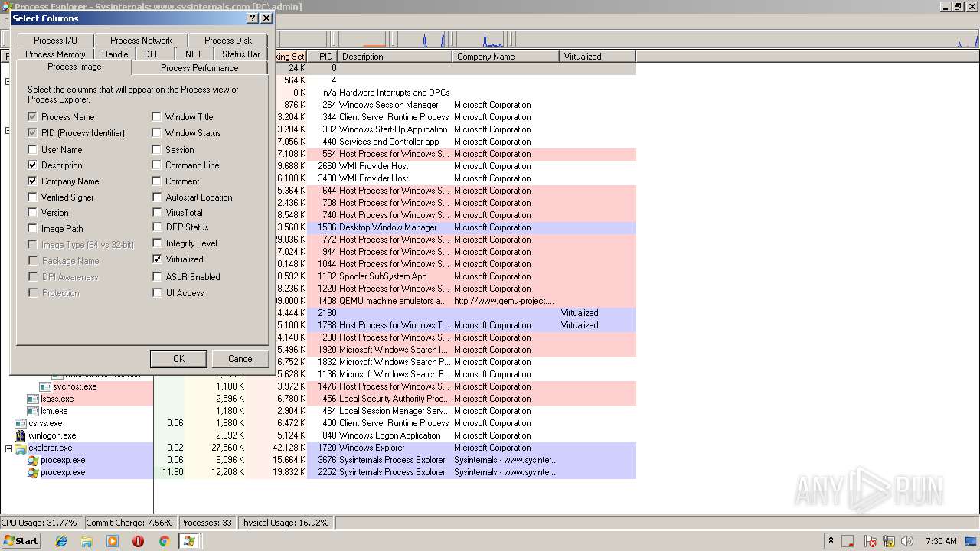Screen dimensions: 980x551
Task: Open Windows Explorer folder taskbar icon
Action: point(87,541)
